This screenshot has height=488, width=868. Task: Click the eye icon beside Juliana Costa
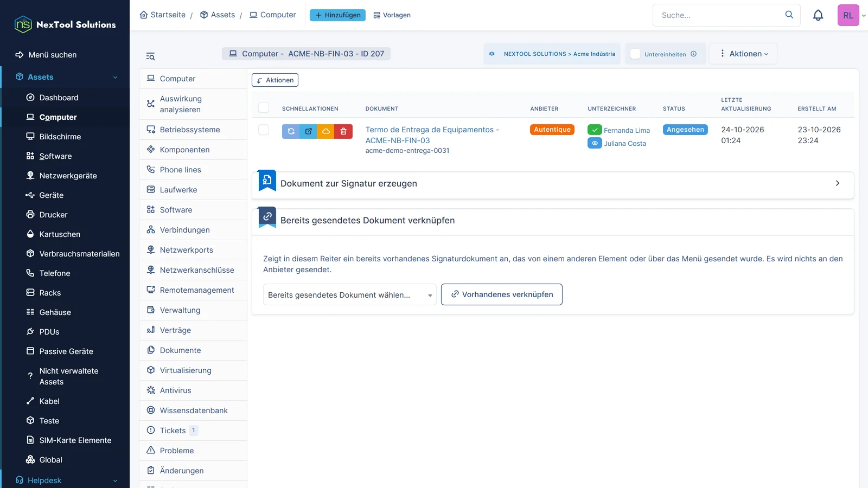[x=595, y=143]
